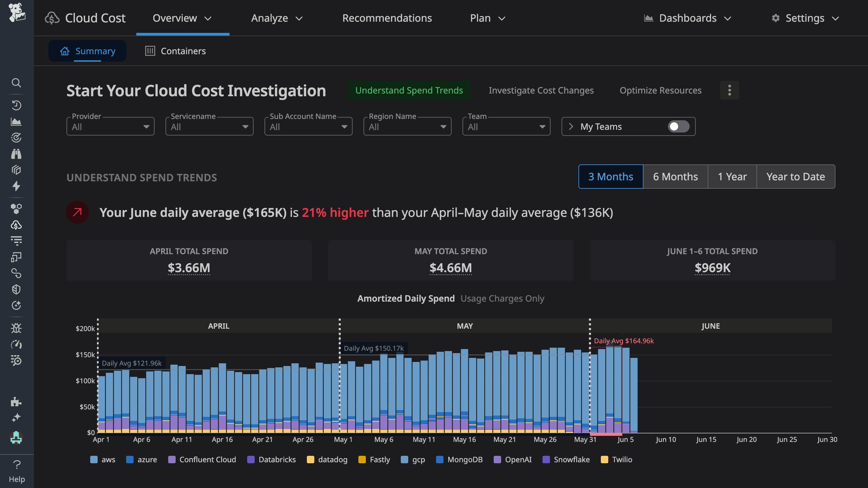Screen dimensions: 868x488
Task: Open the Recommendations menu item
Action: (x=387, y=18)
